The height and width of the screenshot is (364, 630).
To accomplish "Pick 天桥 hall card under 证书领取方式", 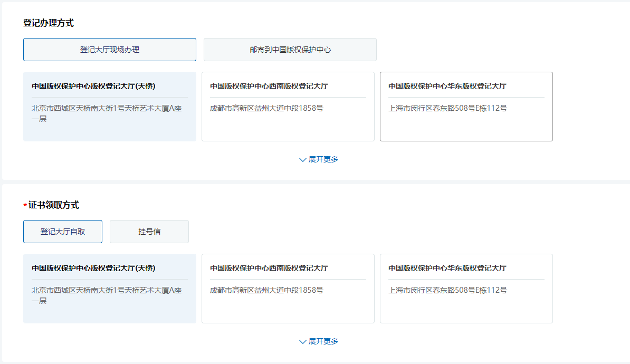I will 110,289.
